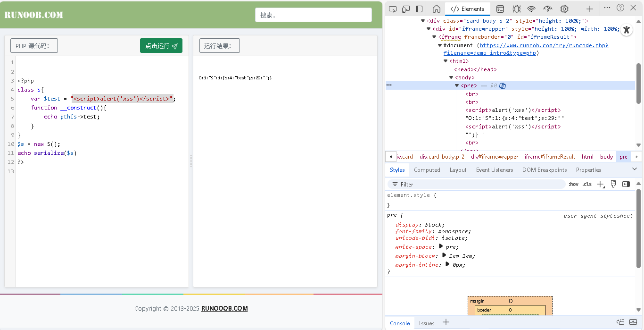Select the div.card-body.p-2 breadcrumb
The image size is (644, 330).
[x=442, y=157]
